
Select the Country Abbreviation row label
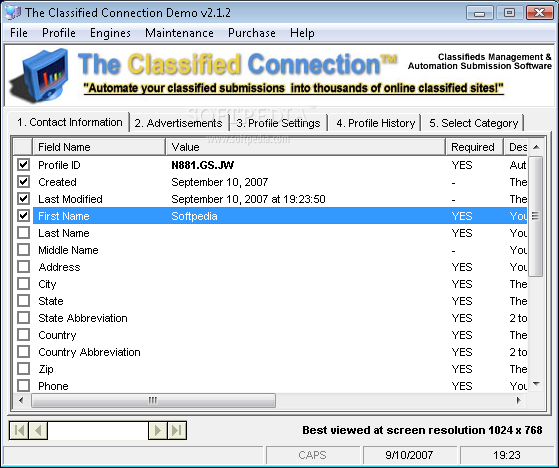click(89, 352)
